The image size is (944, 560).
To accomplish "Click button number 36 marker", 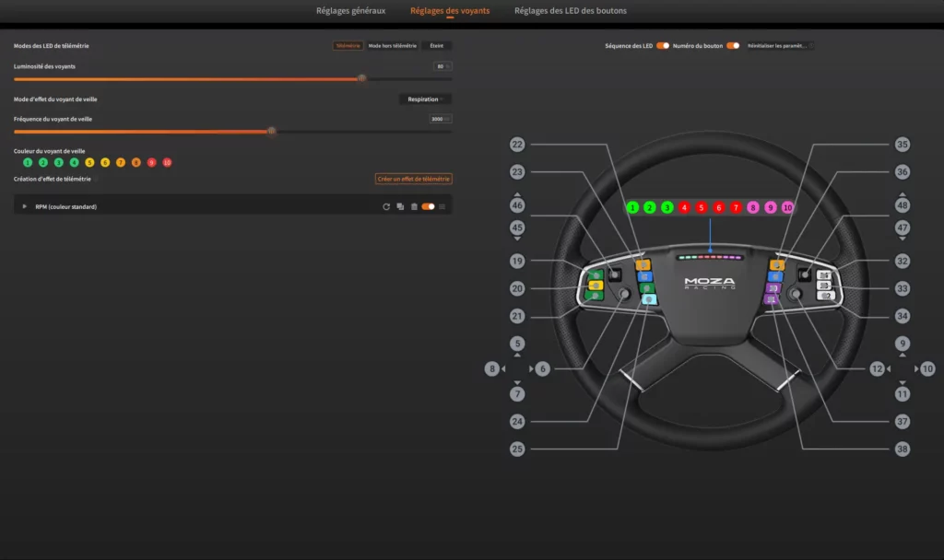I will [x=902, y=172].
